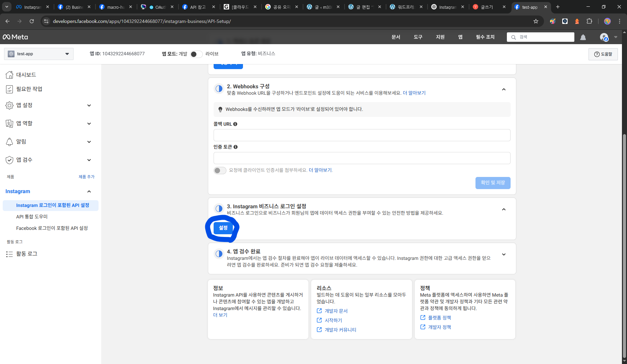The width and height of the screenshot is (627, 364).
Task: Open the browser extensions puzzle icon
Action: point(589,21)
